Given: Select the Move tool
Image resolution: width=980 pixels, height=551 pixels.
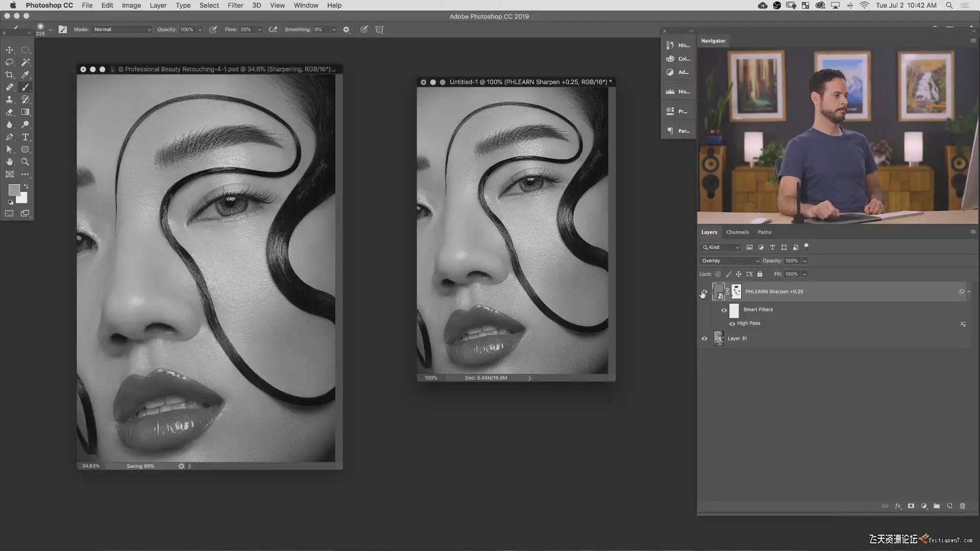Looking at the screenshot, I should click(x=9, y=50).
